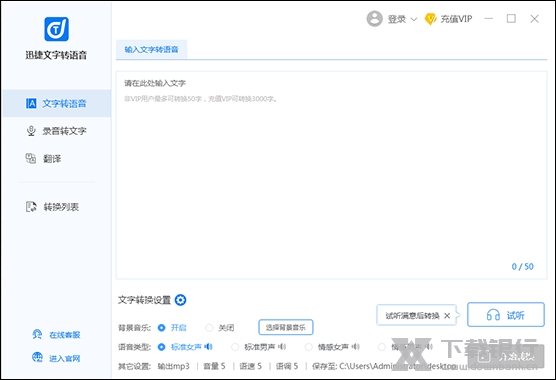Click the headphones icon on 试听
Screen dimensions: 556x380
pos(493,315)
